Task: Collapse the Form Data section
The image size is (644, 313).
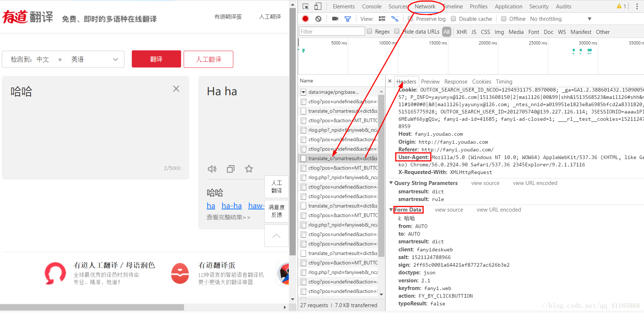Action: (x=391, y=209)
